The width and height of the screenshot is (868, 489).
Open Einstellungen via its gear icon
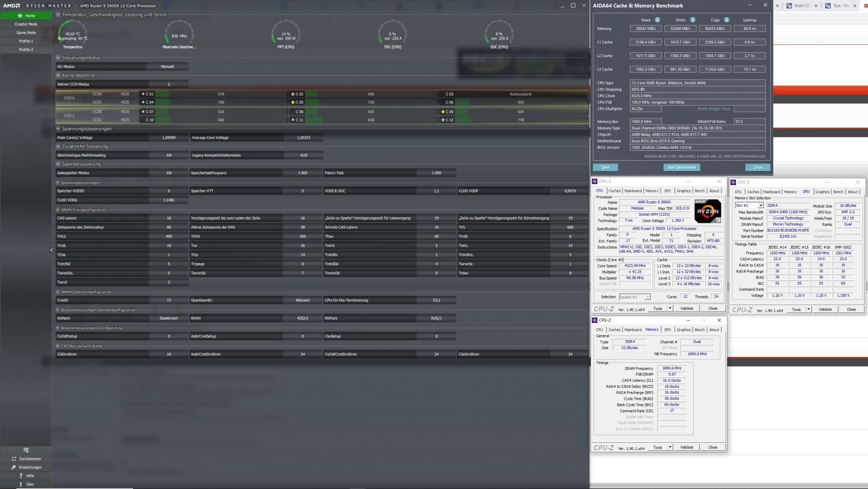(x=14, y=467)
